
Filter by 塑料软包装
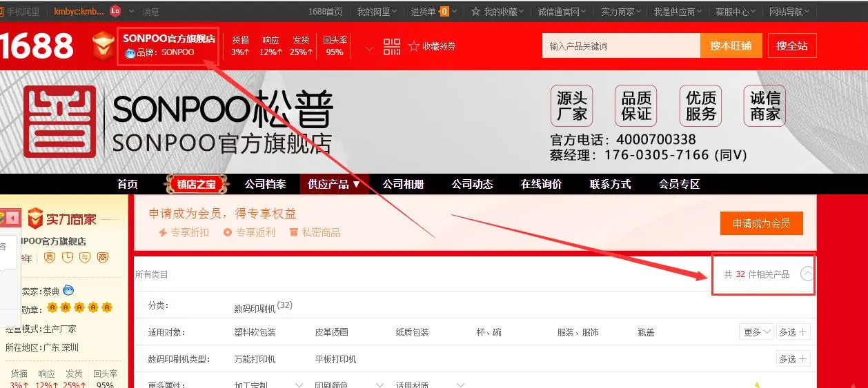pyautogui.click(x=255, y=332)
